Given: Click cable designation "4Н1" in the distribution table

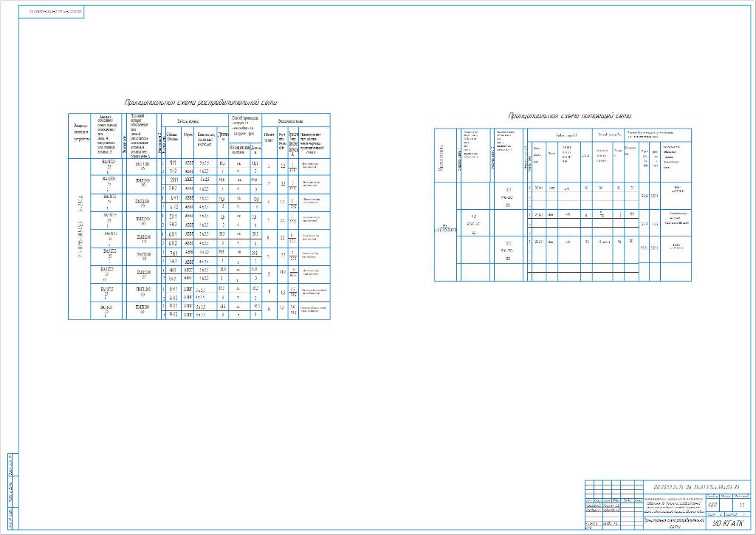Looking at the screenshot, I should (173, 198).
